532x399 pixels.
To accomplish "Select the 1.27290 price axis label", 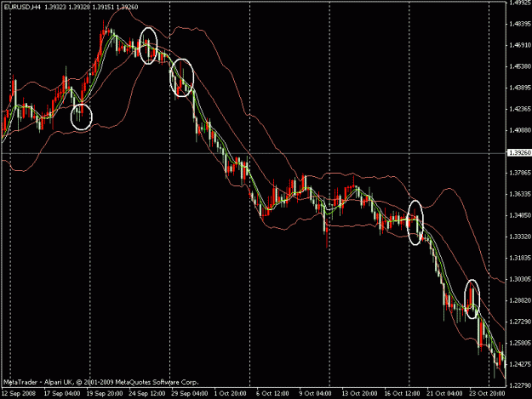I will click(x=520, y=322).
